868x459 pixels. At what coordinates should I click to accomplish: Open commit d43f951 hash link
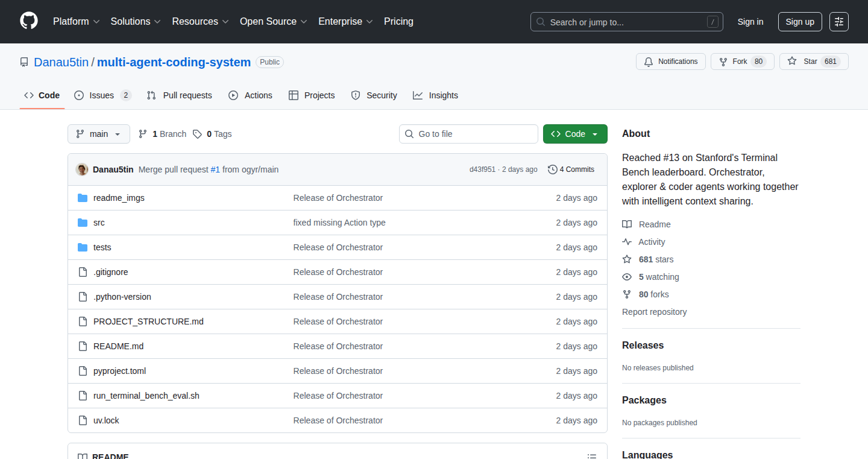point(482,169)
